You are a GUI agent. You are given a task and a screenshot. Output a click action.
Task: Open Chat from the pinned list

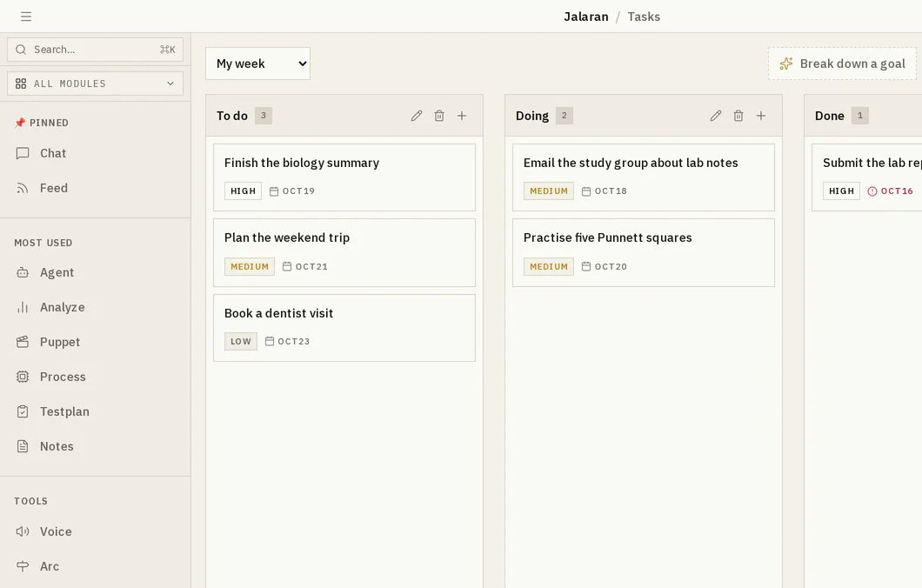coord(96,153)
